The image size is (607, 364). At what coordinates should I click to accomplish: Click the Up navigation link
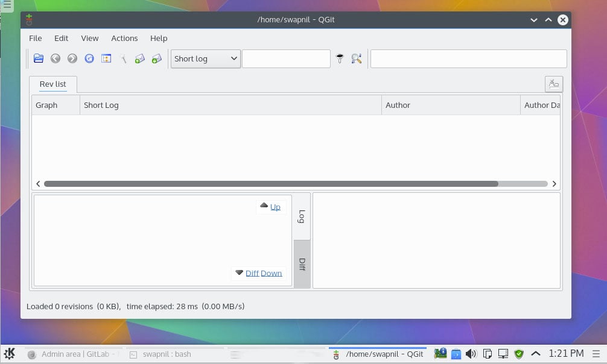275,207
